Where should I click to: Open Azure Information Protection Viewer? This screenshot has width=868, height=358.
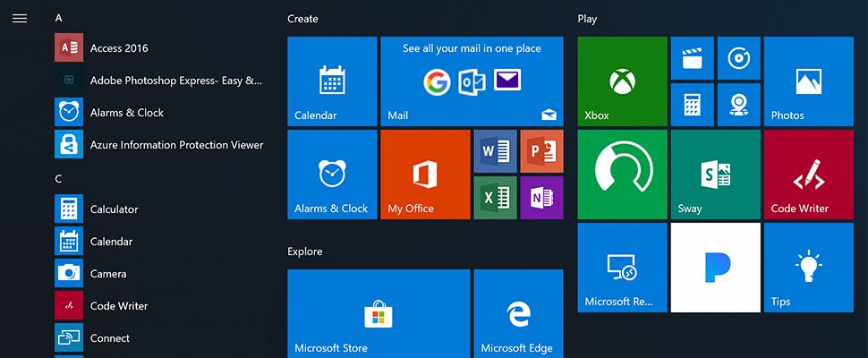click(x=160, y=144)
